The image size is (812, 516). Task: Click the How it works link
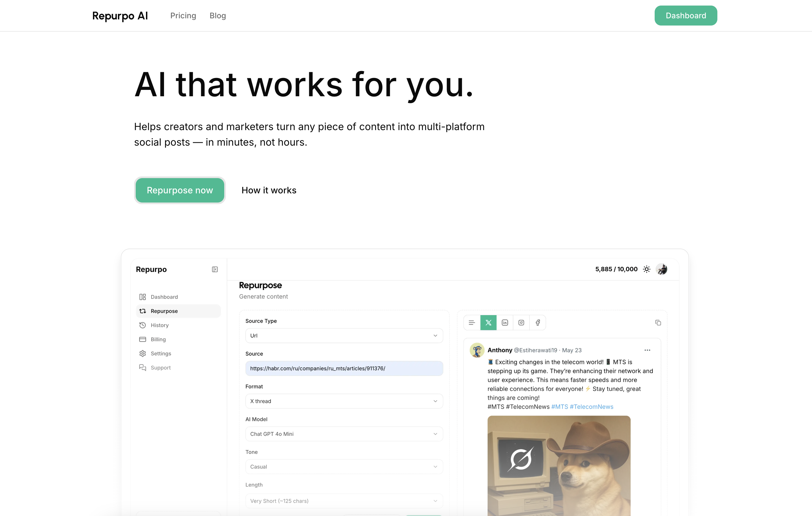[x=269, y=190]
